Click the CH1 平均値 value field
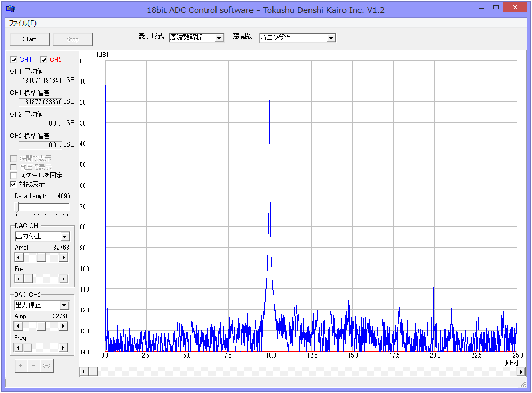The image size is (532, 393). (x=41, y=81)
